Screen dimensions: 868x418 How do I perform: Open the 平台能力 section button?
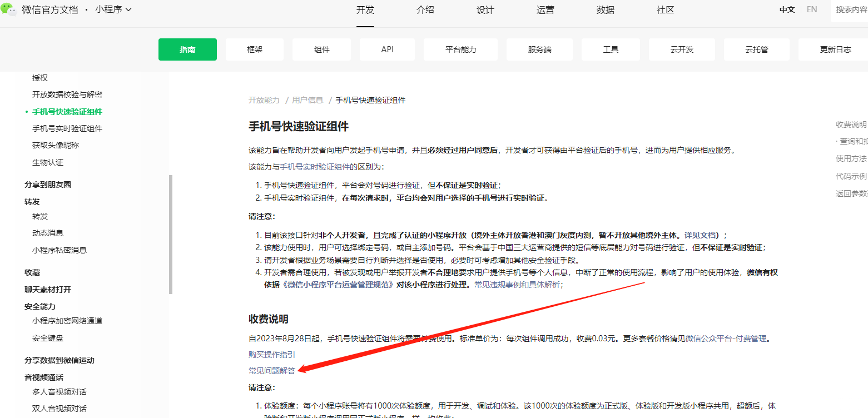461,49
